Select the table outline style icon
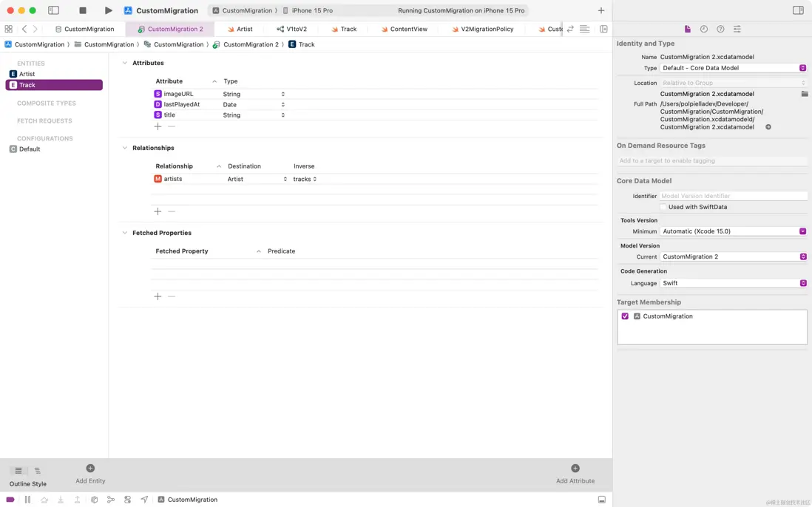Screen dimensions: 812x507 tap(18, 471)
